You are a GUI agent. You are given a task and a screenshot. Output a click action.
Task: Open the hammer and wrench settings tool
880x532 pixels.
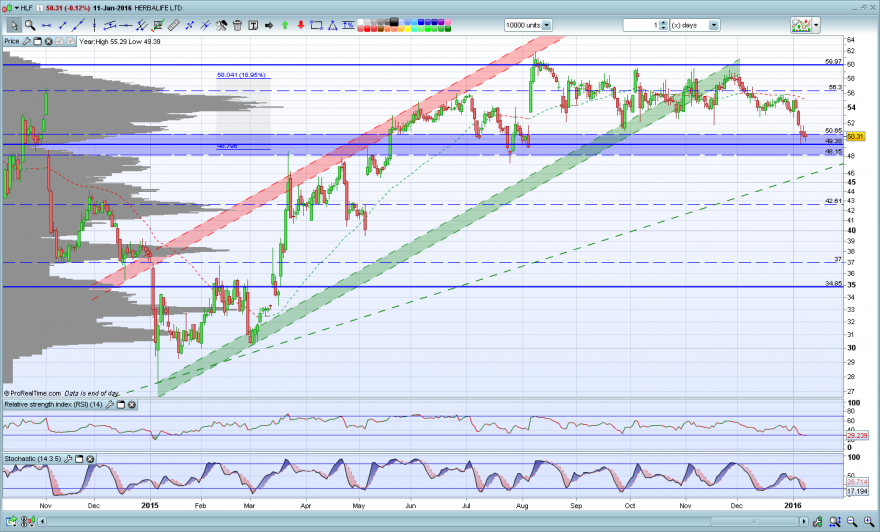222,25
